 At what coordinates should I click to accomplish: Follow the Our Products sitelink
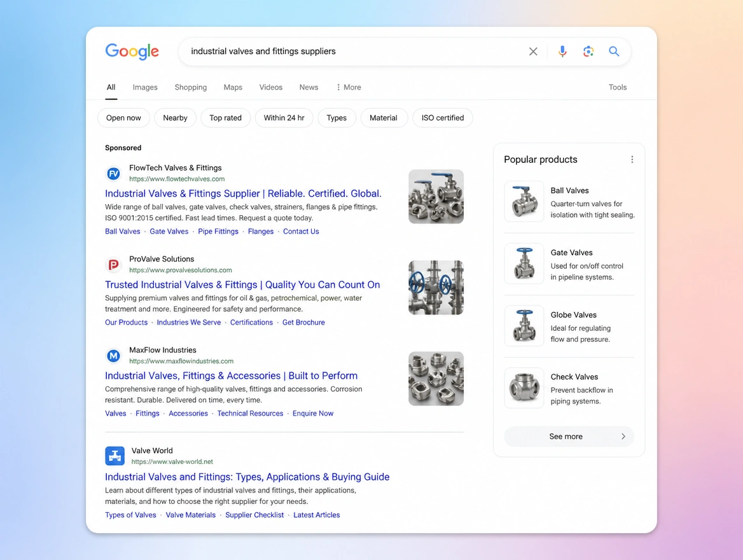[127, 323]
